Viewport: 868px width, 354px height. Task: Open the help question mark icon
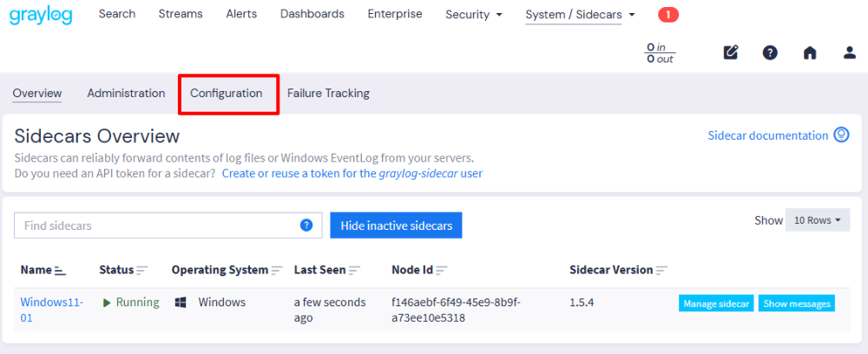(x=770, y=53)
